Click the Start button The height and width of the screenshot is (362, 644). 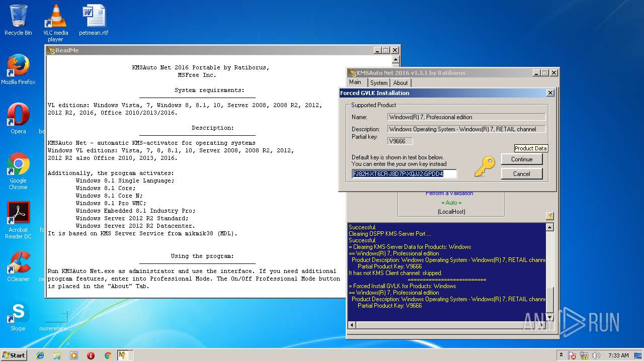click(x=14, y=355)
